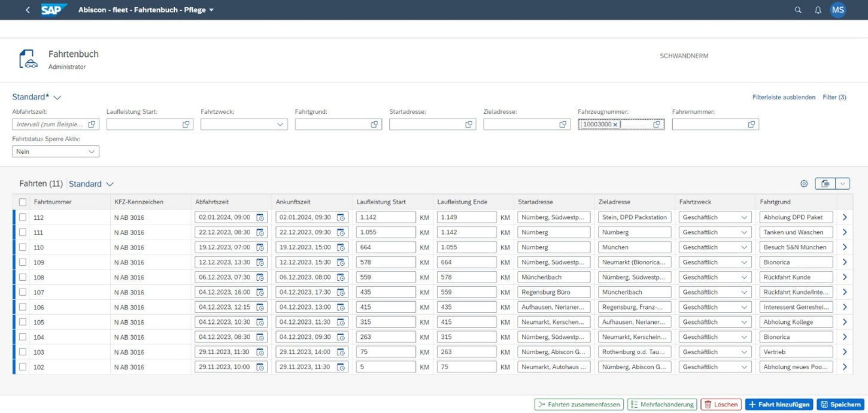Open date picker for Ankunftszeit of trip 108

(x=341, y=277)
